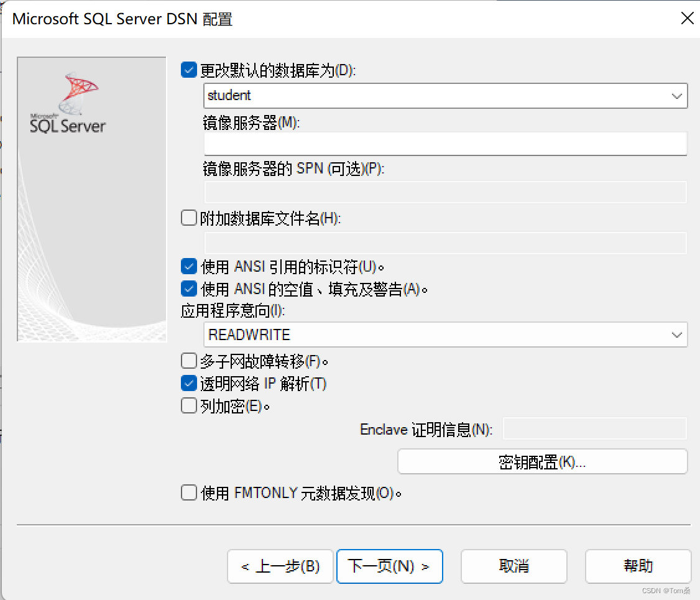
Task: Click the mirror server SPN (P) field
Action: (x=445, y=192)
